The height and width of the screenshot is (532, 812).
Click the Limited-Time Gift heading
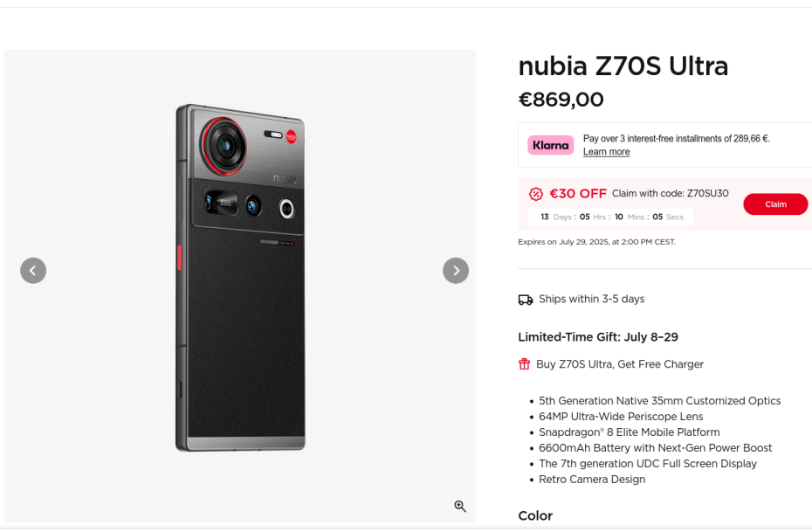point(597,337)
